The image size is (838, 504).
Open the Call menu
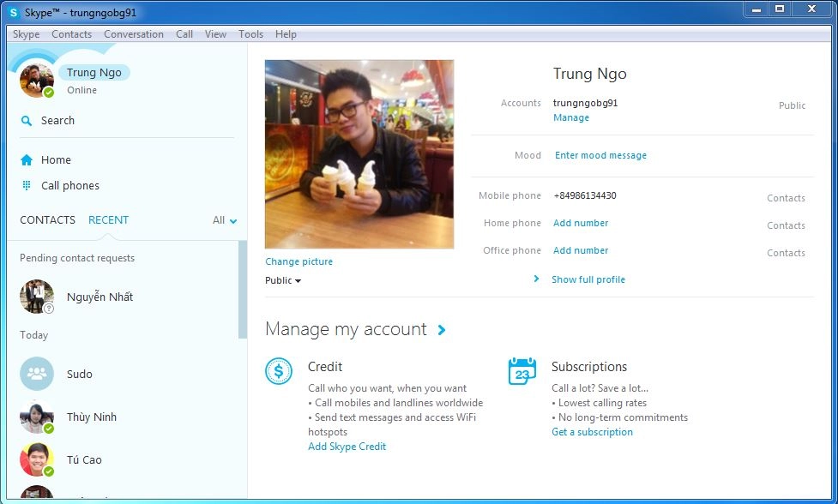(184, 34)
